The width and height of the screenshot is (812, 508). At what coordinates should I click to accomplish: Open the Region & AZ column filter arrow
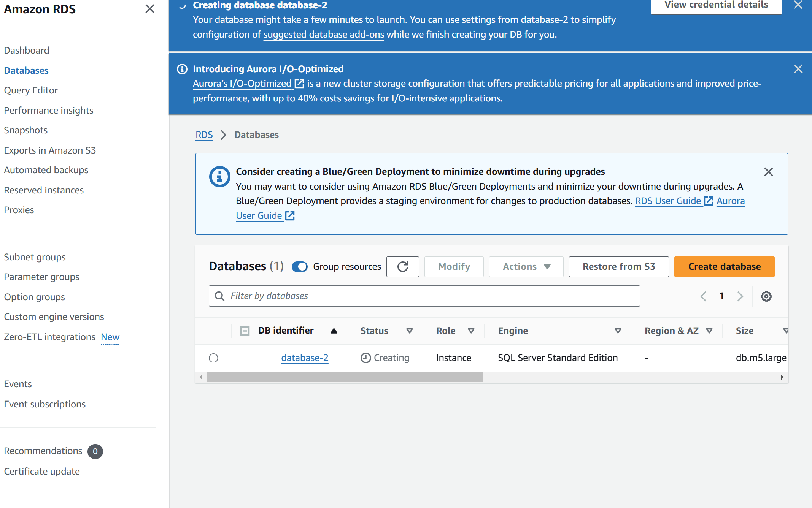pos(709,331)
